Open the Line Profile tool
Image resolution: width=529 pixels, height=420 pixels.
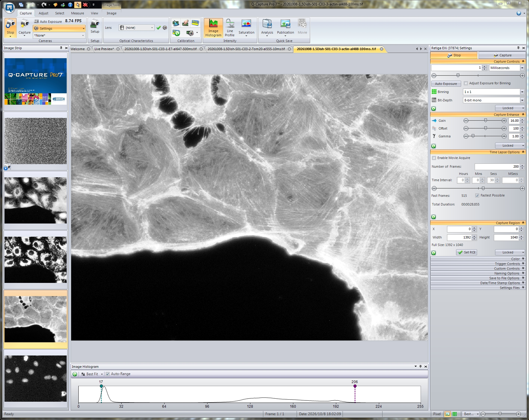coord(230,28)
